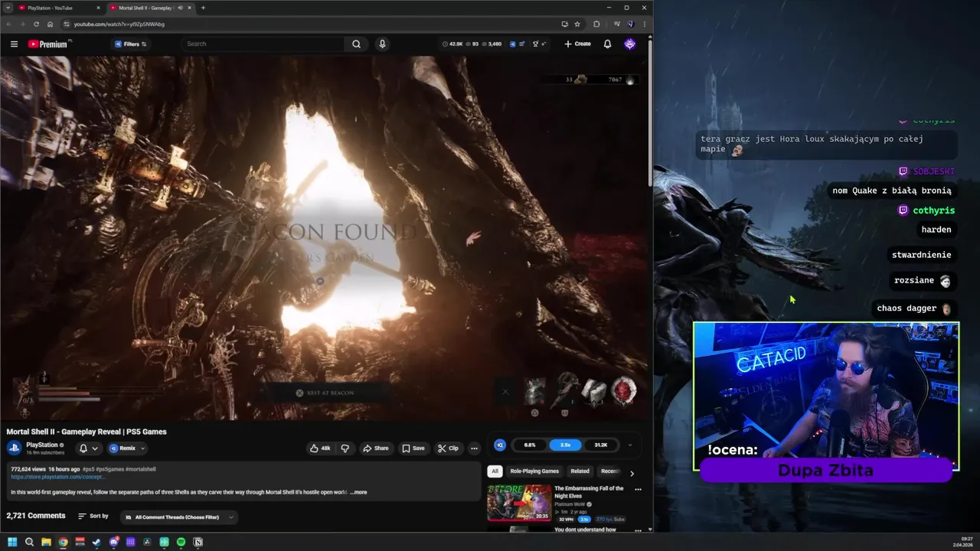
Task: Open Windows taskbar Search
Action: (x=29, y=542)
